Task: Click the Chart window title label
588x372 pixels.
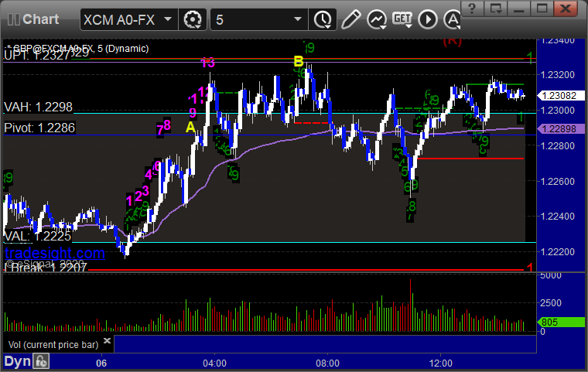Action: [40, 19]
